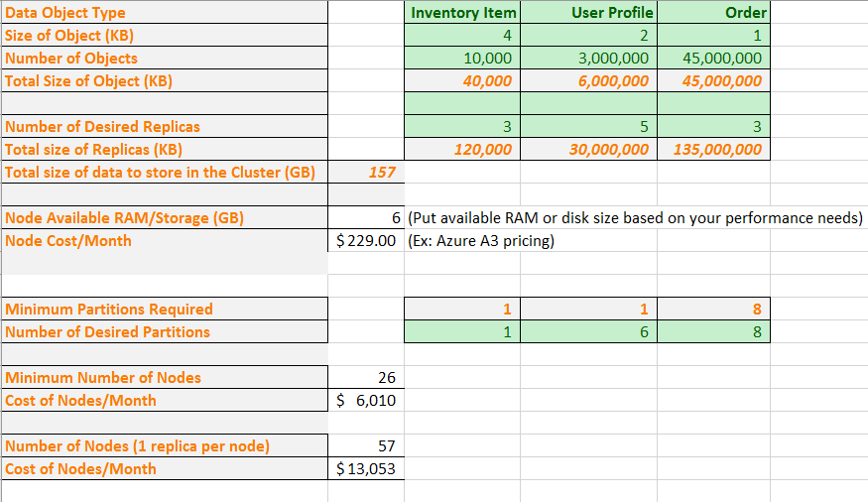Viewport: 868px width, 502px height.
Task: Select the 'Ex: Azure A3 pricing' note
Action: point(481,241)
